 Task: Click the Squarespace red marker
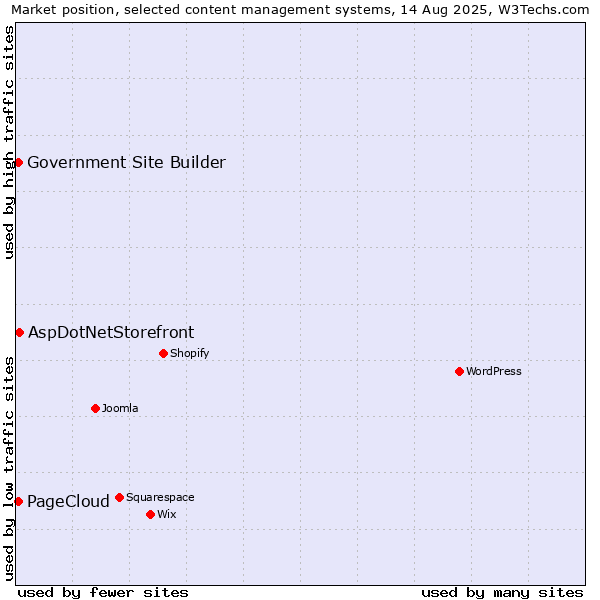(x=119, y=497)
